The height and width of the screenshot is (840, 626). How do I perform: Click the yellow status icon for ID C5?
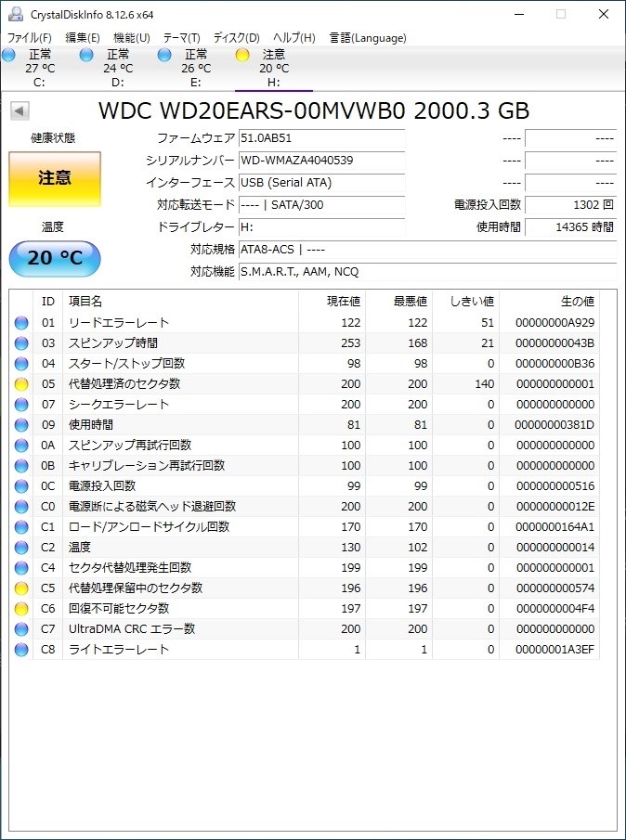pos(21,588)
